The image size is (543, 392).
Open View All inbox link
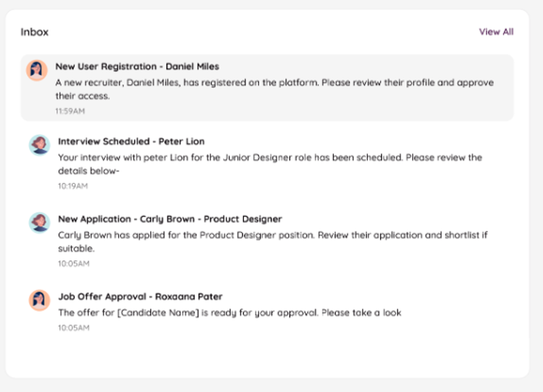pyautogui.click(x=496, y=32)
